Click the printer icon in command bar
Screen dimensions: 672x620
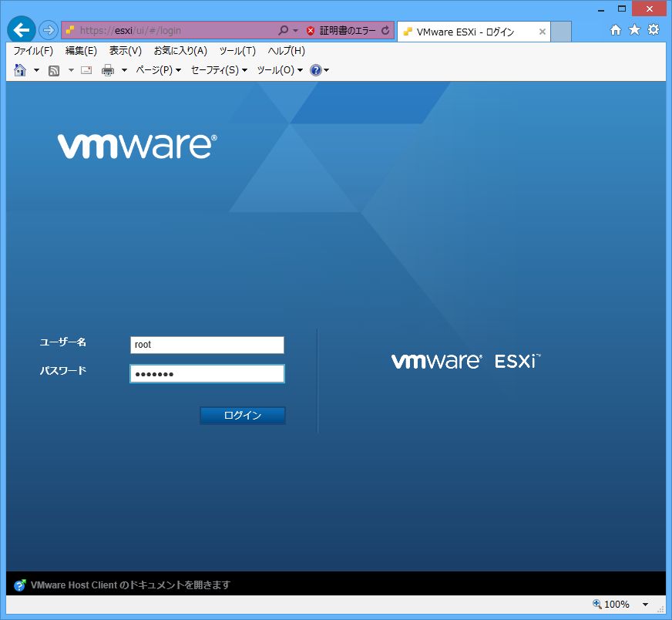click(108, 70)
